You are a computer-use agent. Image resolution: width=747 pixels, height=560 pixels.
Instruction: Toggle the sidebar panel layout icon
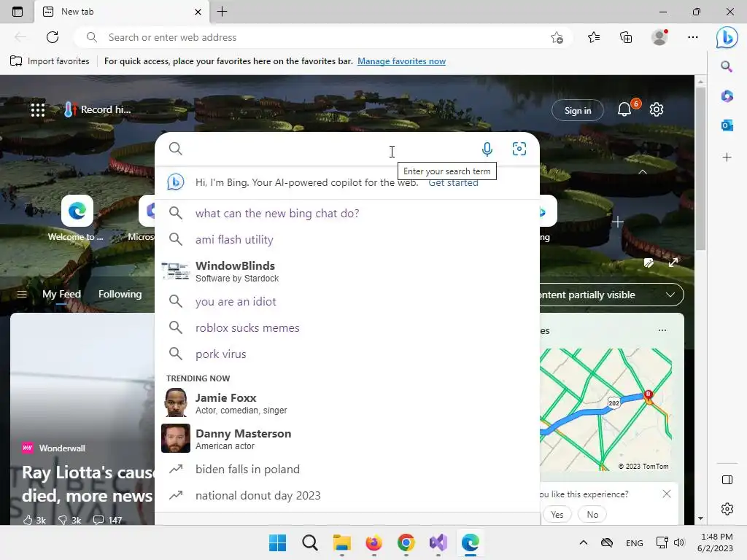(x=727, y=480)
